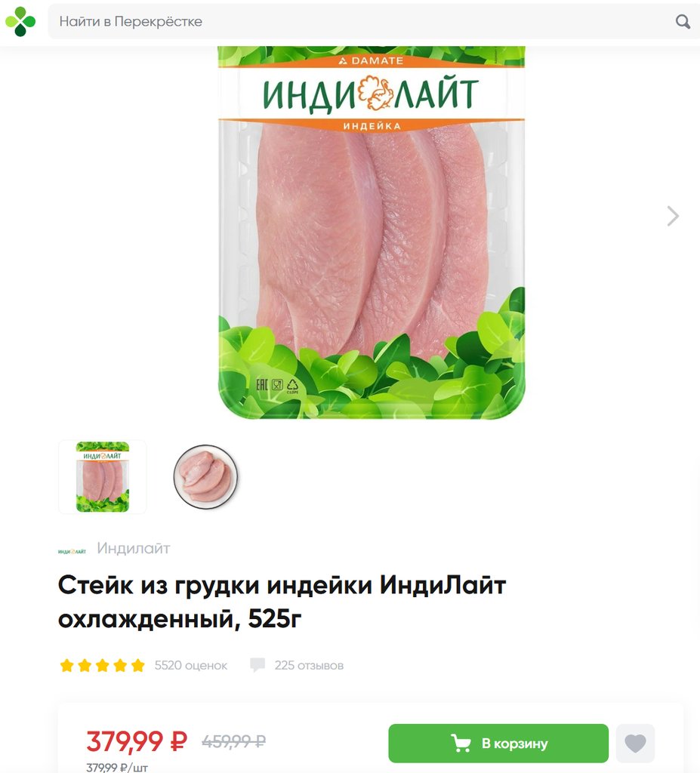This screenshot has height=773, width=700.
Task: Open the 5520 оценок ratings link
Action: pyautogui.click(x=191, y=666)
